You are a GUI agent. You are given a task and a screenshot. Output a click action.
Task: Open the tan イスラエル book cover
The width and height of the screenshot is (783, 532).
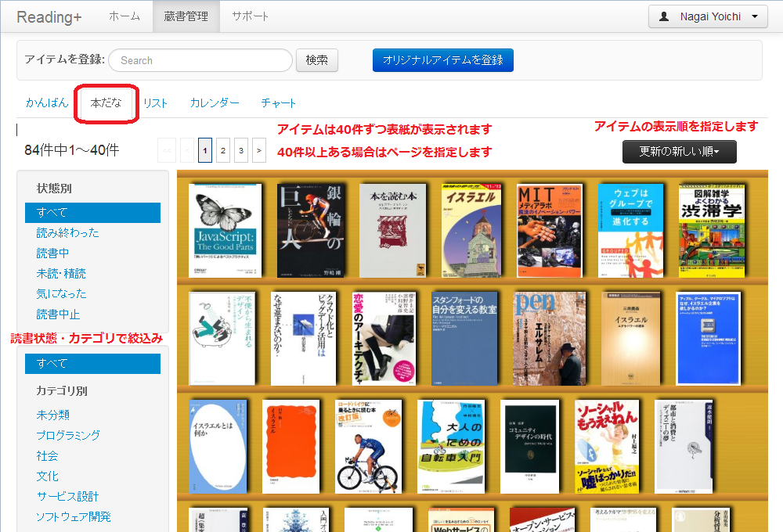(630, 338)
